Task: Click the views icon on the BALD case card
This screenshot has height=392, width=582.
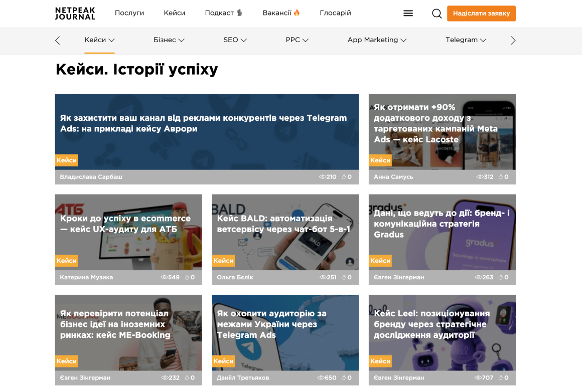Action: pyautogui.click(x=323, y=277)
